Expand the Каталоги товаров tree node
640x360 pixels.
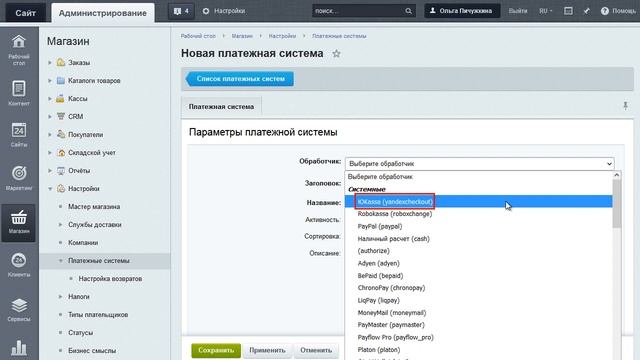coord(50,80)
